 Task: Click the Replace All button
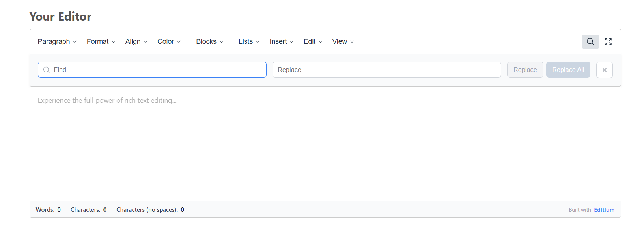click(x=568, y=70)
